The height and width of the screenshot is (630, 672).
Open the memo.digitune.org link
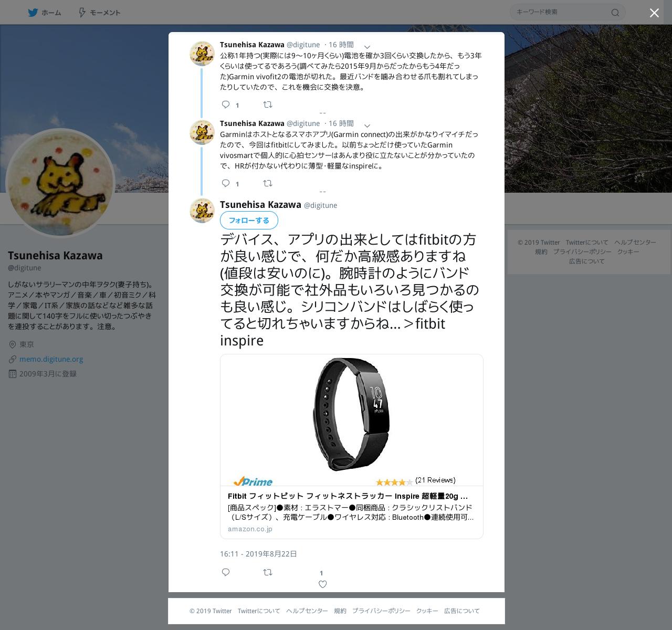[x=51, y=359]
